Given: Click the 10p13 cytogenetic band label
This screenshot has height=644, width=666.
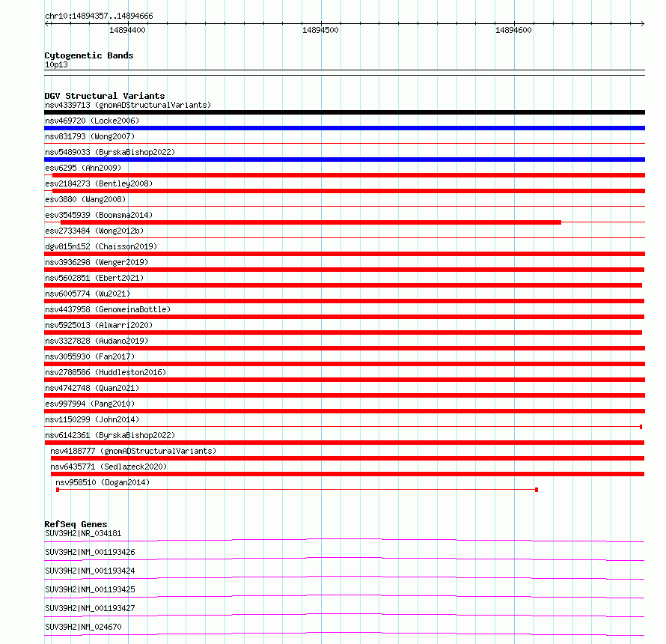Looking at the screenshot, I should [56, 64].
